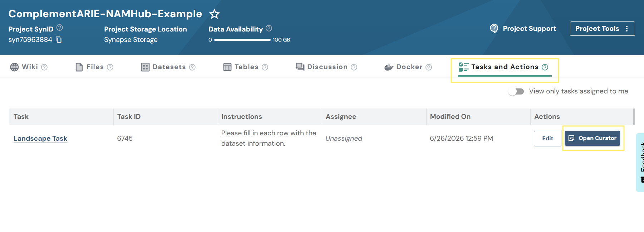Click the Tables icon

[227, 67]
